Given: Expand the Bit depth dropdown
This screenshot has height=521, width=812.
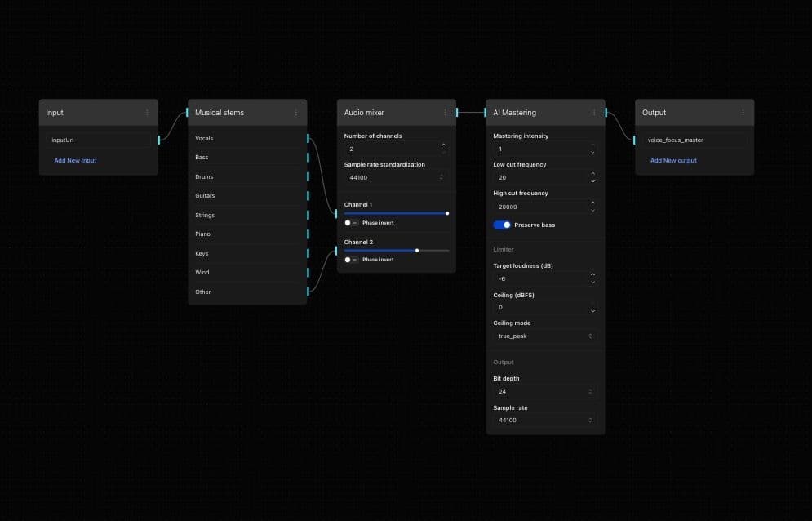Looking at the screenshot, I should click(x=544, y=392).
